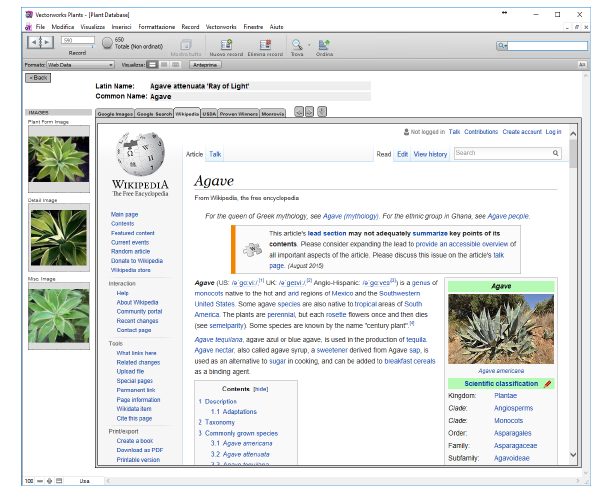The width and height of the screenshot is (607, 493).
Task: Click the web viewer download arrow button
Action: pos(322,112)
